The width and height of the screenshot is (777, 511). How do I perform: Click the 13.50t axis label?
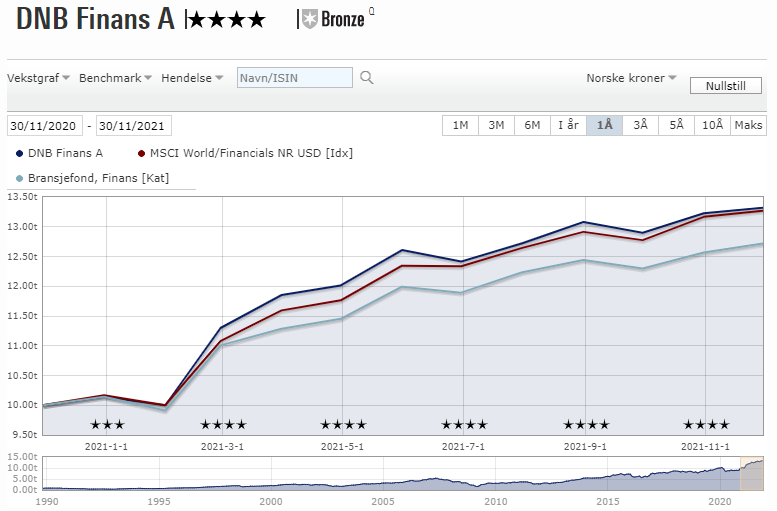[22, 197]
